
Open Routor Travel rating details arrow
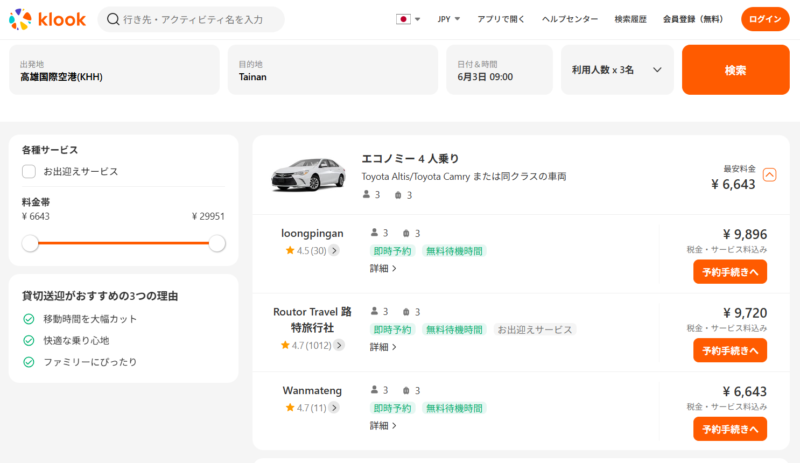339,345
